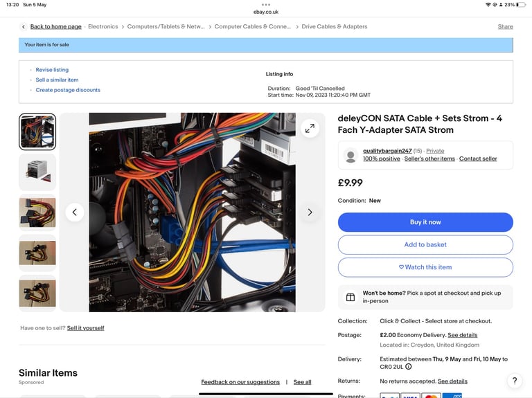
Task: Click See all similar items
Action: pos(302,382)
